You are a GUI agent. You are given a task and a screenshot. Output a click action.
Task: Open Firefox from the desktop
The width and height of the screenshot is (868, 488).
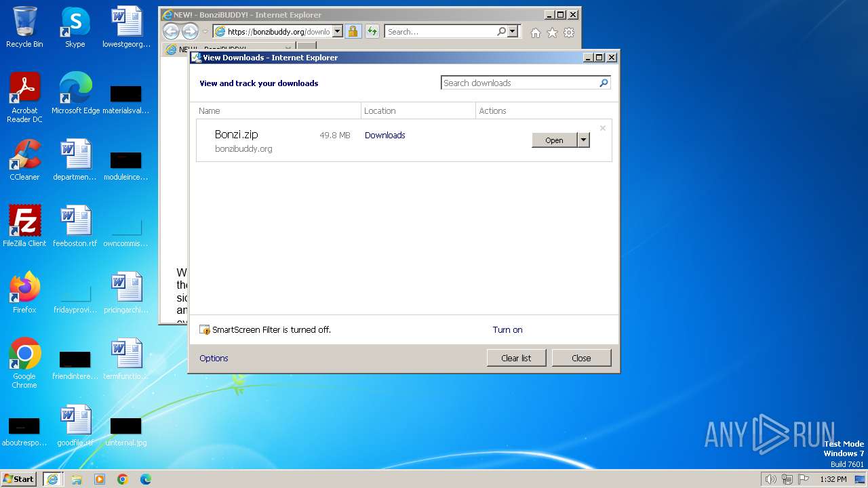[24, 293]
